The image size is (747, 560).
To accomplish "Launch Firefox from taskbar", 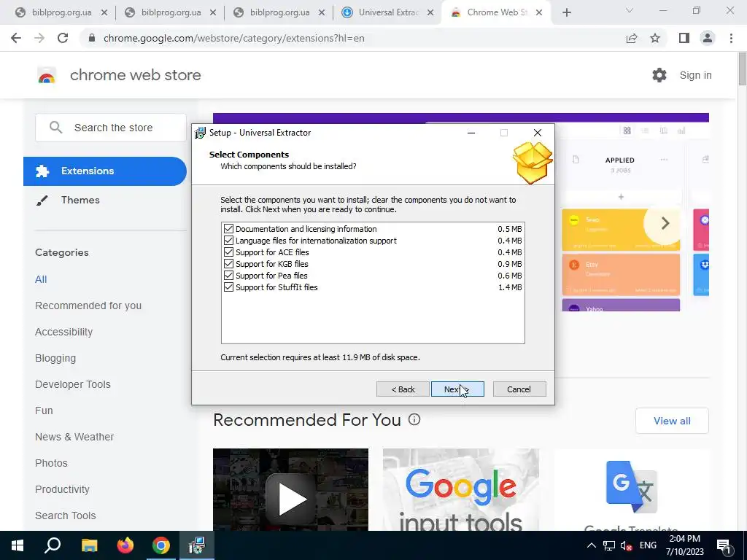I will 125,545.
